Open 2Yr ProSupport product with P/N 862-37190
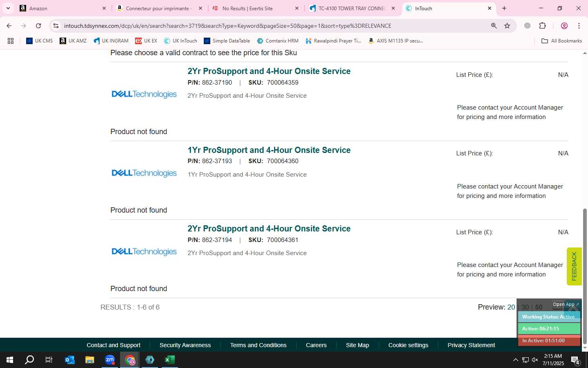The height and width of the screenshot is (368, 588). [269, 71]
